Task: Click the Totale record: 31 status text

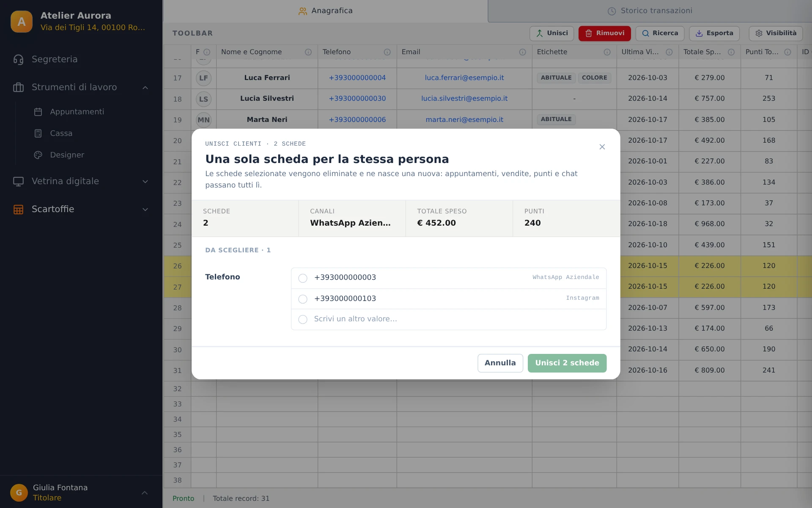Action: pos(241,499)
